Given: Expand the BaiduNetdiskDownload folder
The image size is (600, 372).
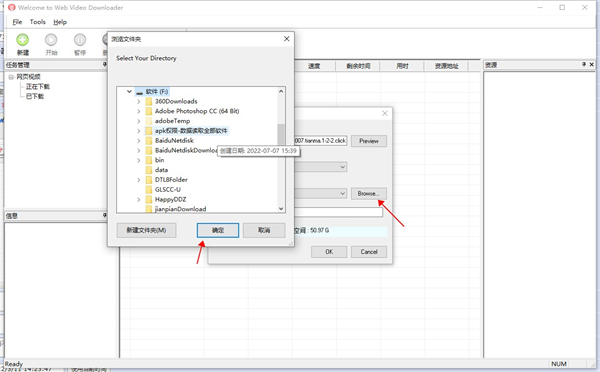Looking at the screenshot, I should click(x=139, y=150).
